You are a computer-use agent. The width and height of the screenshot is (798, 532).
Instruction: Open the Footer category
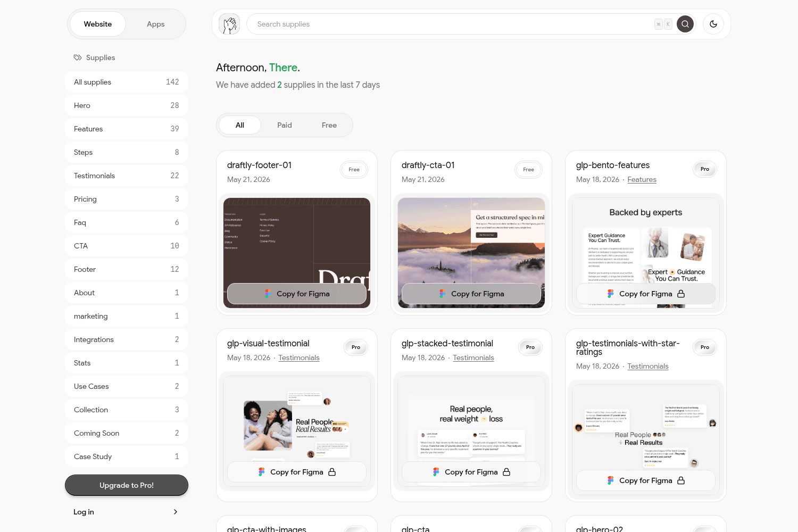pos(127,269)
